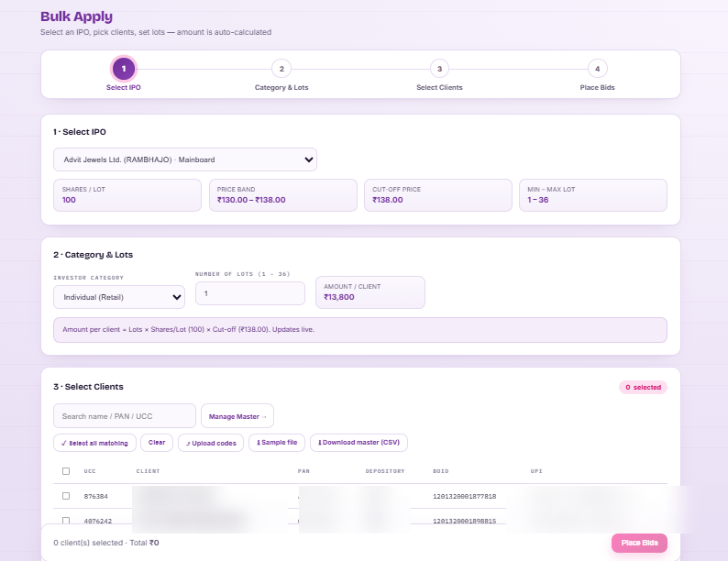Click Upload codes
The height and width of the screenshot is (561, 728).
211,443
